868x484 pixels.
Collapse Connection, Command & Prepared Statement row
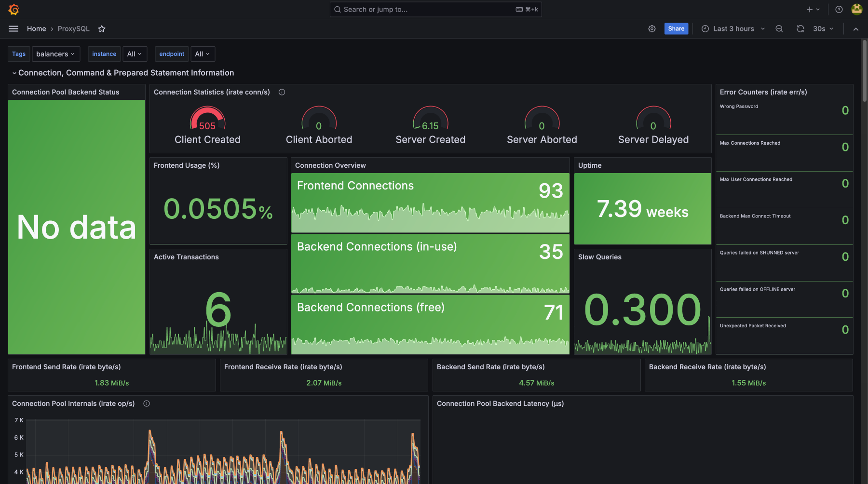pyautogui.click(x=14, y=73)
